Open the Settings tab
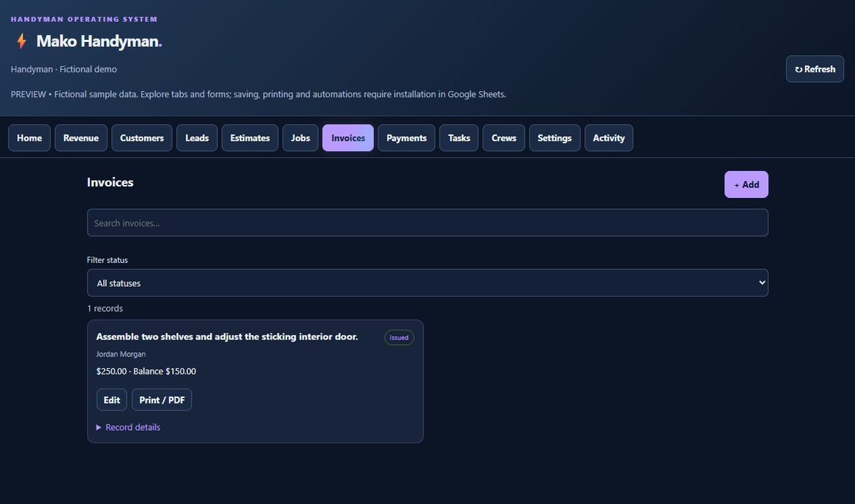855x504 pixels. click(x=555, y=138)
